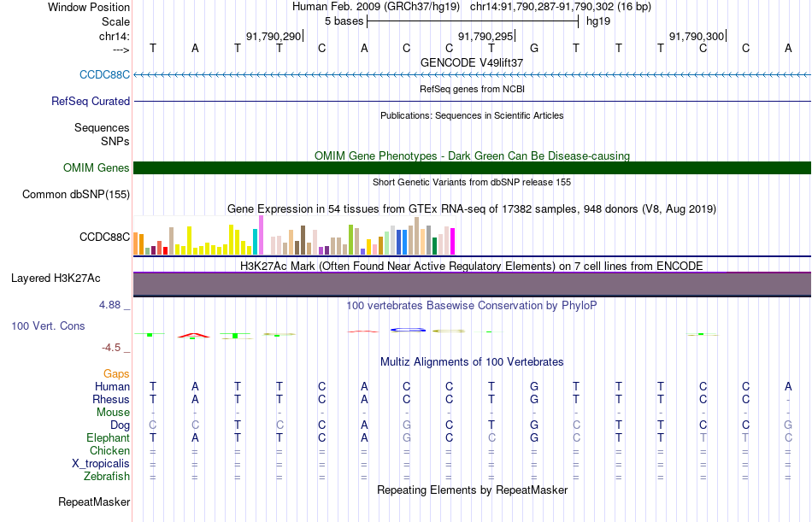The width and height of the screenshot is (812, 522).
Task: Click the dark green OMIM gene bar
Action: pyautogui.click(x=473, y=167)
